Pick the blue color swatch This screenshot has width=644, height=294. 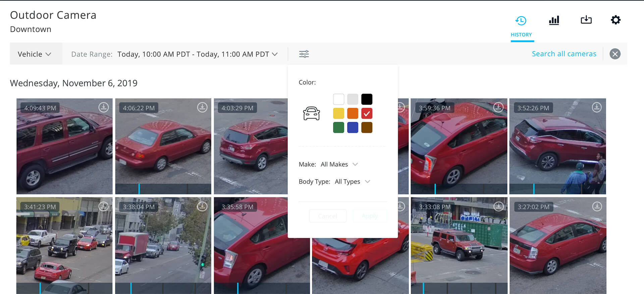pos(353,128)
